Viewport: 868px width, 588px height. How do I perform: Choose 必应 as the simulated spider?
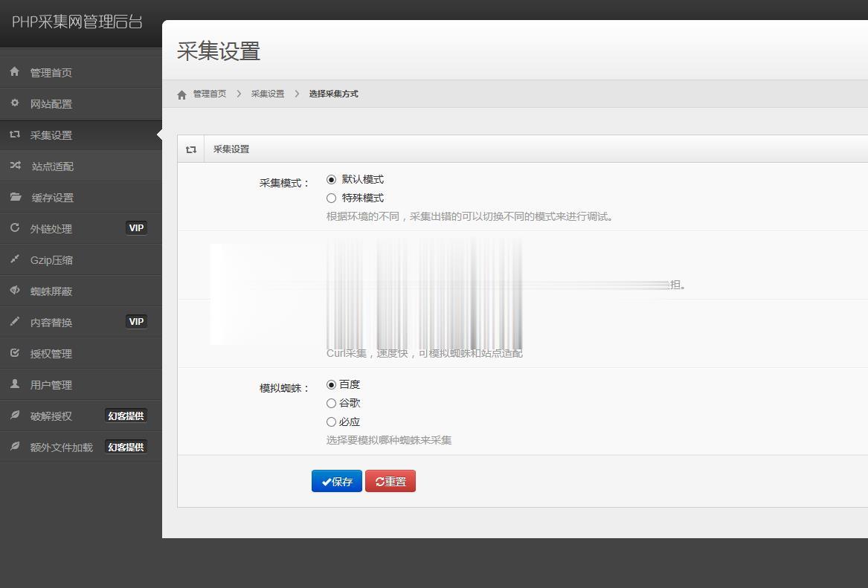click(331, 422)
